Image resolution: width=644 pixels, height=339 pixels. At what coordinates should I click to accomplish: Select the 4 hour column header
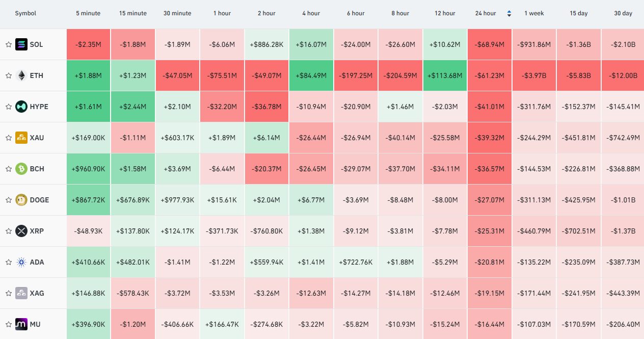(x=311, y=13)
